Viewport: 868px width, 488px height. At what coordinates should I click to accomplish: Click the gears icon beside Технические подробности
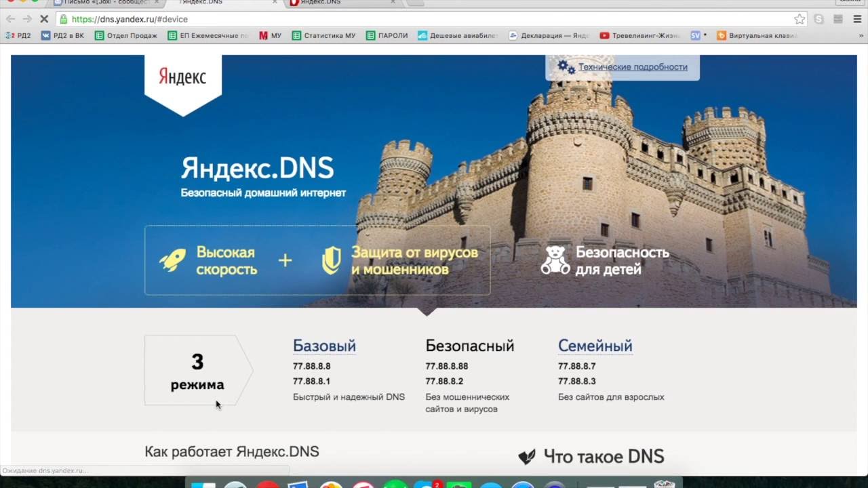[x=566, y=66]
